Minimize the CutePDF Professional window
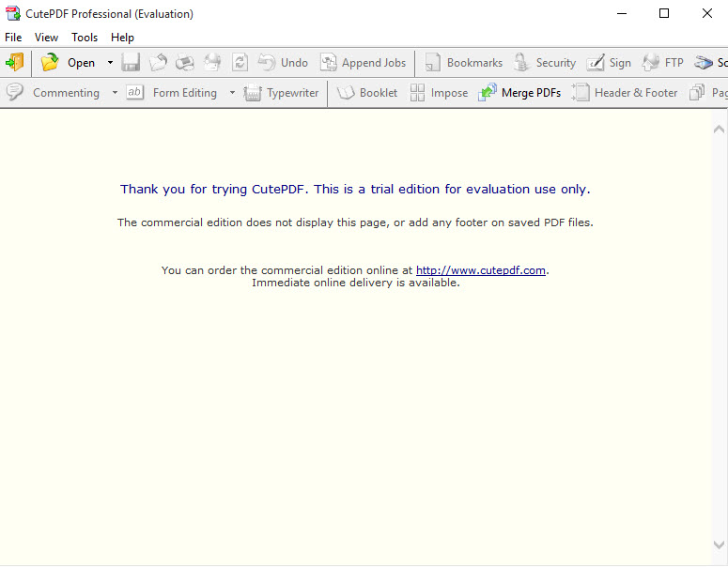The height and width of the screenshot is (567, 728). pyautogui.click(x=622, y=13)
